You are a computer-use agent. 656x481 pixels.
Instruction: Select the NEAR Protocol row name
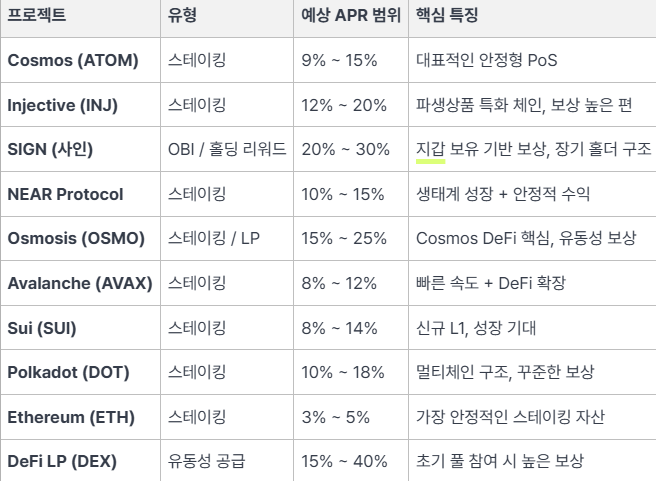(x=65, y=194)
